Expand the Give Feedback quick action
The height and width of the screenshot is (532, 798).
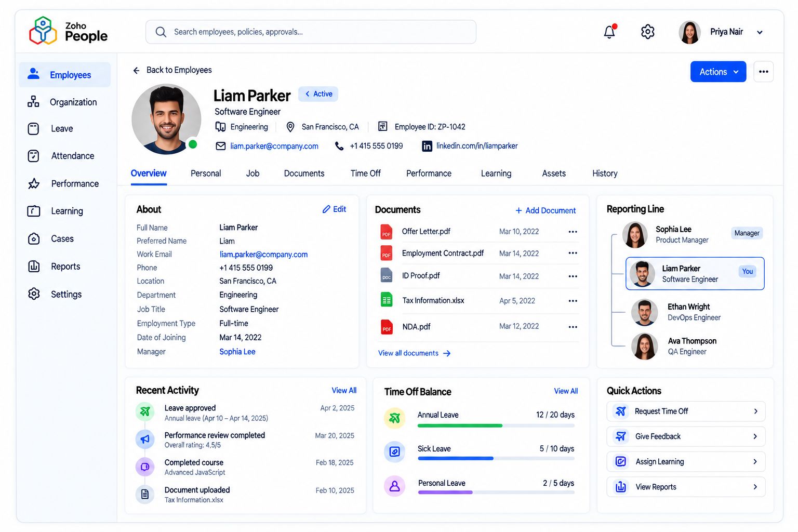click(686, 436)
